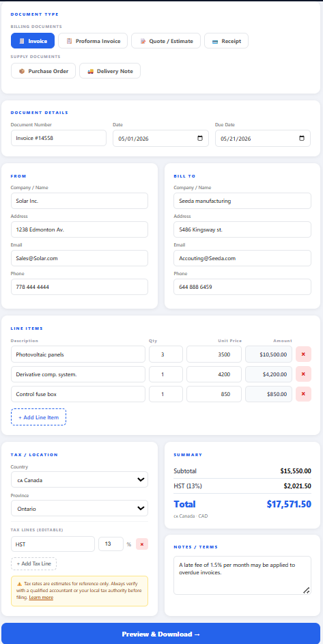This screenshot has height=644, width=323.
Task: Edit the Document Number field
Action: 59,138
